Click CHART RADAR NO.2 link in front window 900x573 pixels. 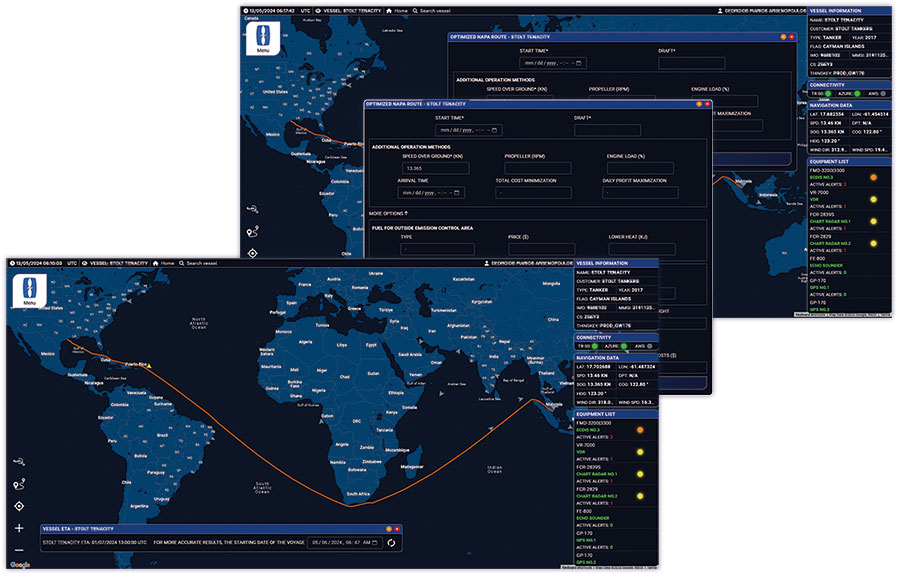click(x=597, y=496)
